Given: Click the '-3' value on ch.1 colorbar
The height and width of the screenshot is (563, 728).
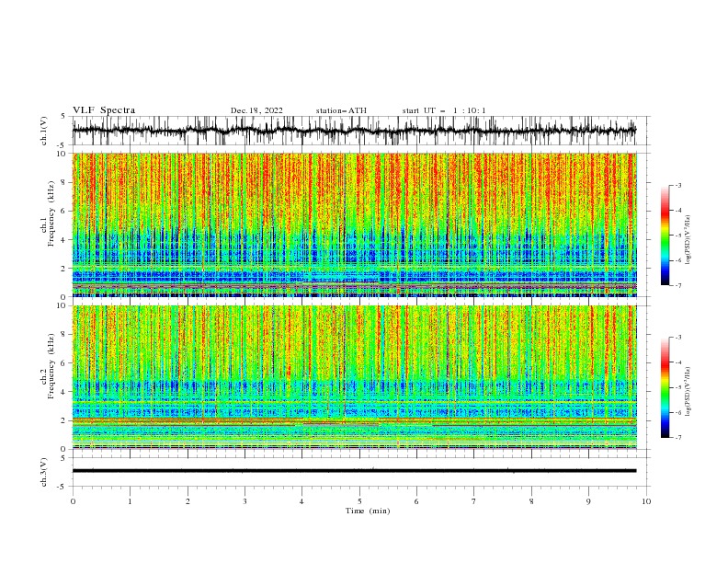Looking at the screenshot, I should coord(677,185).
